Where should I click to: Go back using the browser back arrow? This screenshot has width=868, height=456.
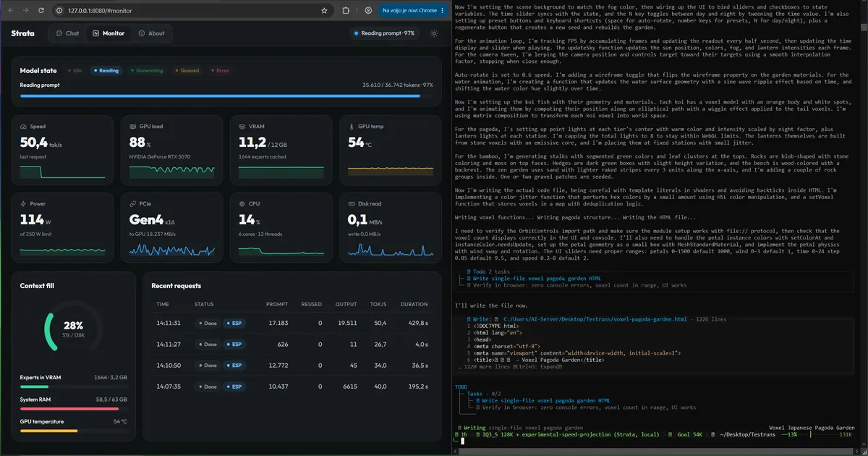[x=12, y=11]
